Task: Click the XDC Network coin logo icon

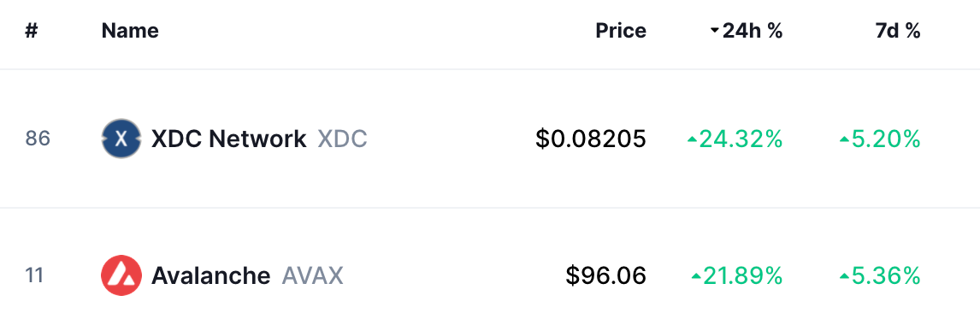Action: [x=121, y=139]
